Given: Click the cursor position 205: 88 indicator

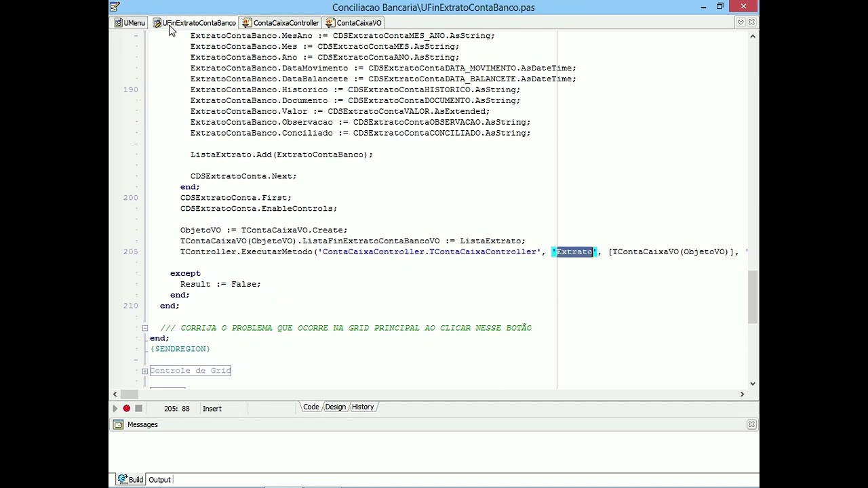Looking at the screenshot, I should [177, 408].
